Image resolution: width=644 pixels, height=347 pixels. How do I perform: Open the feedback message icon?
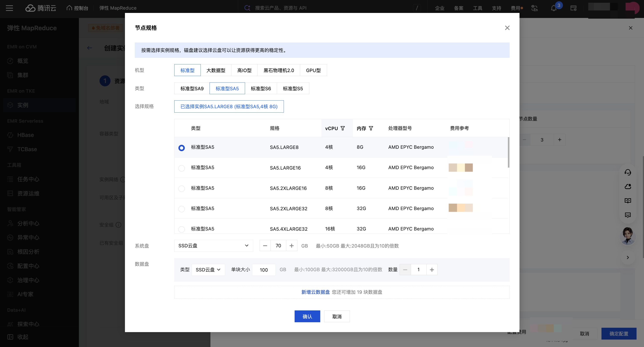628,215
